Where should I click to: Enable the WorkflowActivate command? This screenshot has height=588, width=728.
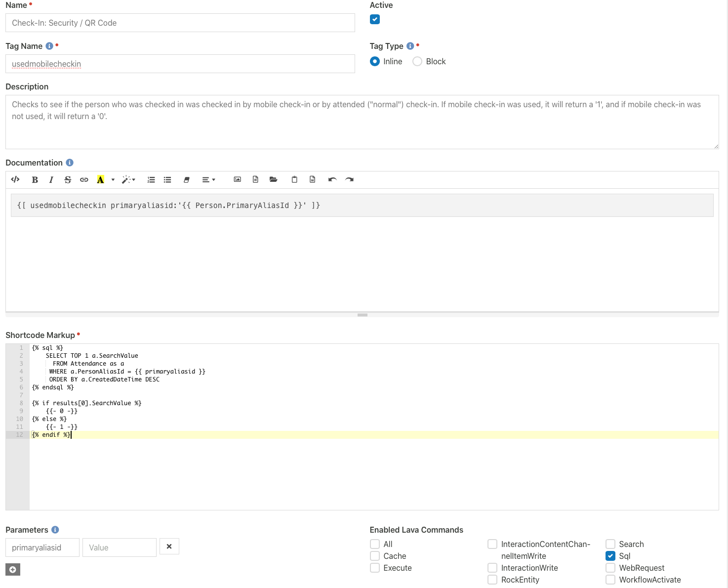(x=610, y=580)
